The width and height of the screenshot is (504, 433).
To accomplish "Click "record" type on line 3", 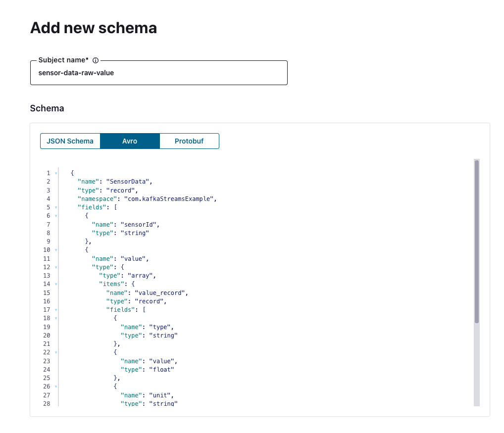I will [x=120, y=191].
